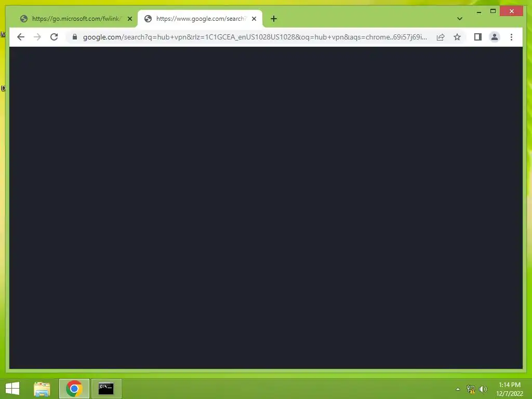Open a new tab with the plus button
The image size is (532, 399).
point(274,19)
